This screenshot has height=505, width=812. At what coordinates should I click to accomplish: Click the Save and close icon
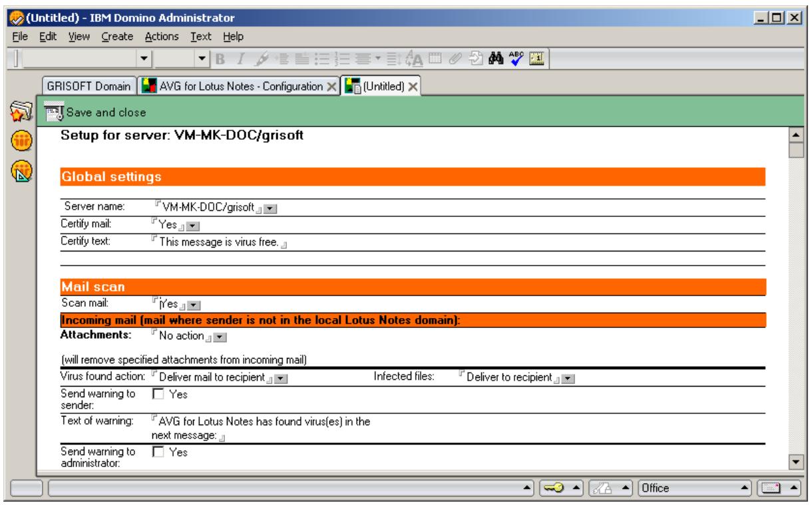[53, 112]
